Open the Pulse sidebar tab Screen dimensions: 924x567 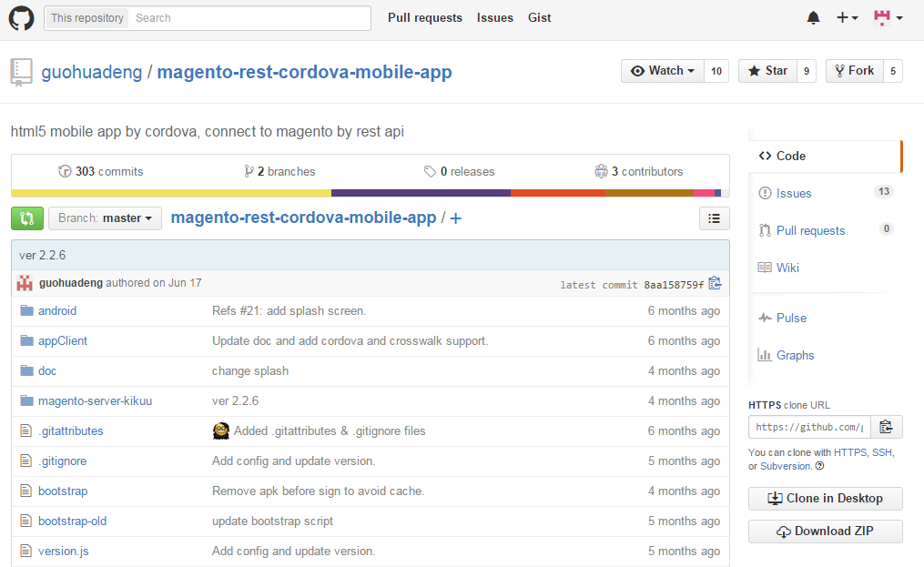click(x=825, y=318)
